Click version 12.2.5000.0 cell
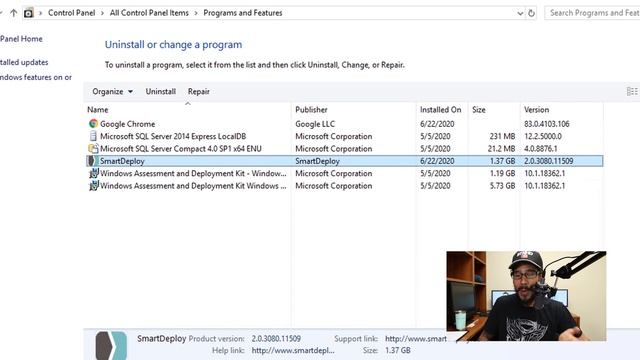The image size is (640, 360). click(x=543, y=136)
